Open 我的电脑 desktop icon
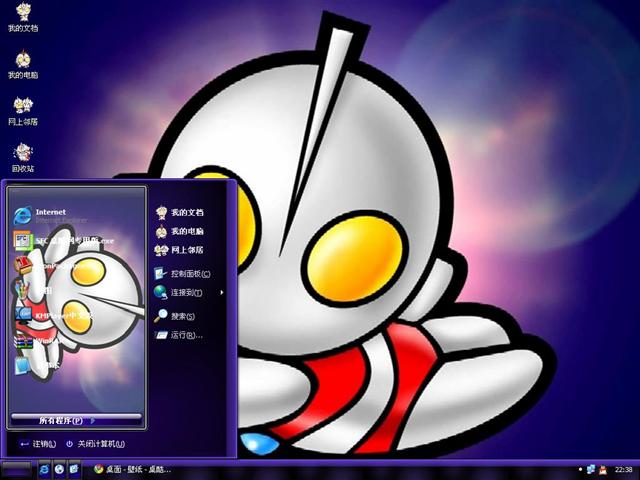640x480 pixels. (23, 64)
